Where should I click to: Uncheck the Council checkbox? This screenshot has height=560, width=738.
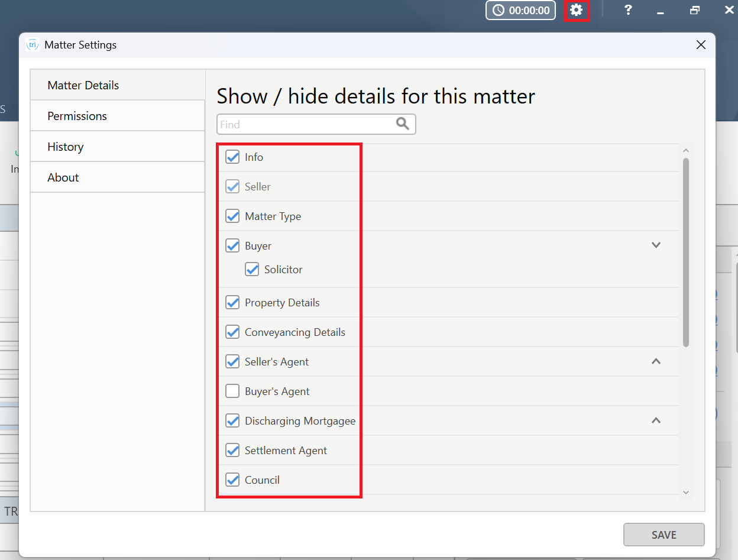(233, 480)
